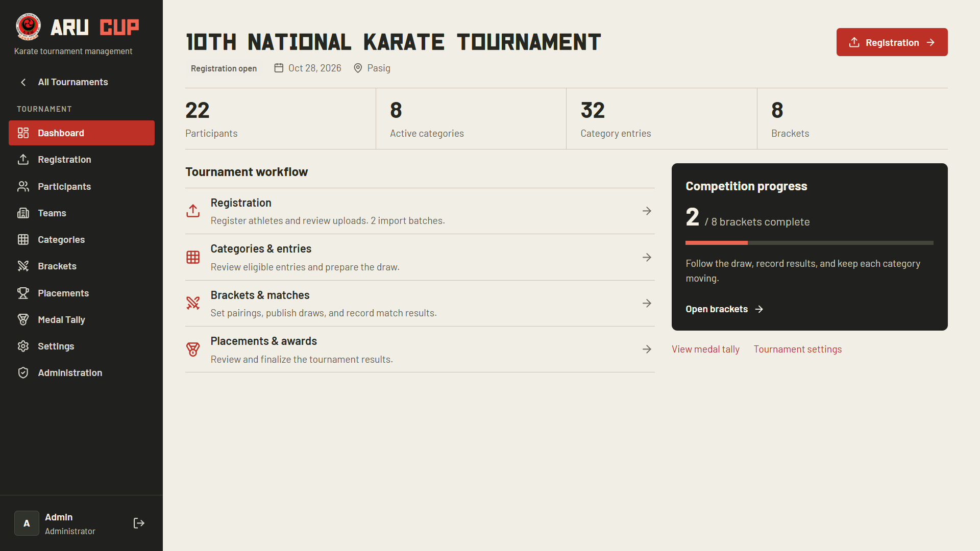The image size is (980, 551).
Task: Click the red Registration button at top right
Action: pyautogui.click(x=892, y=42)
